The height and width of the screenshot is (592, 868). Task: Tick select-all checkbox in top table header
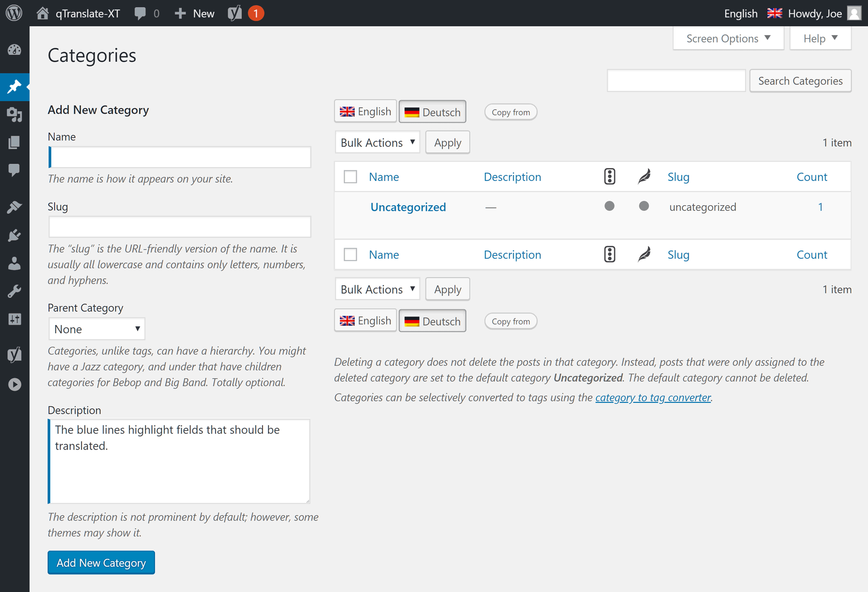tap(350, 177)
